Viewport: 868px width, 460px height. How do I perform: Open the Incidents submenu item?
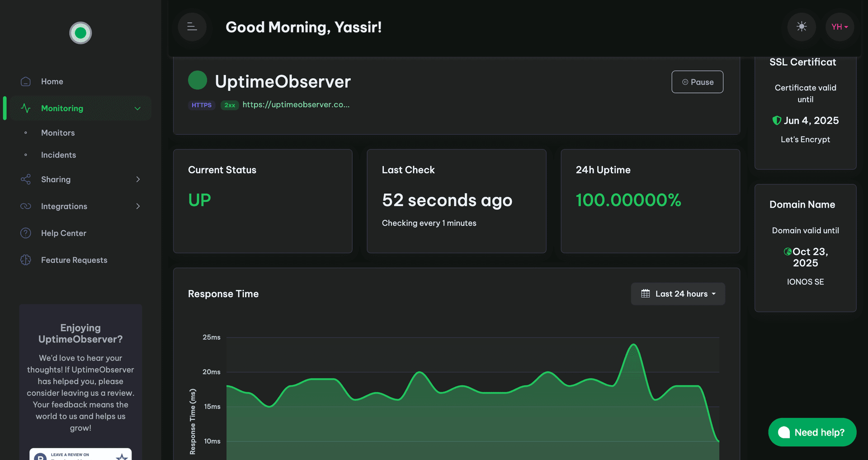pyautogui.click(x=58, y=155)
